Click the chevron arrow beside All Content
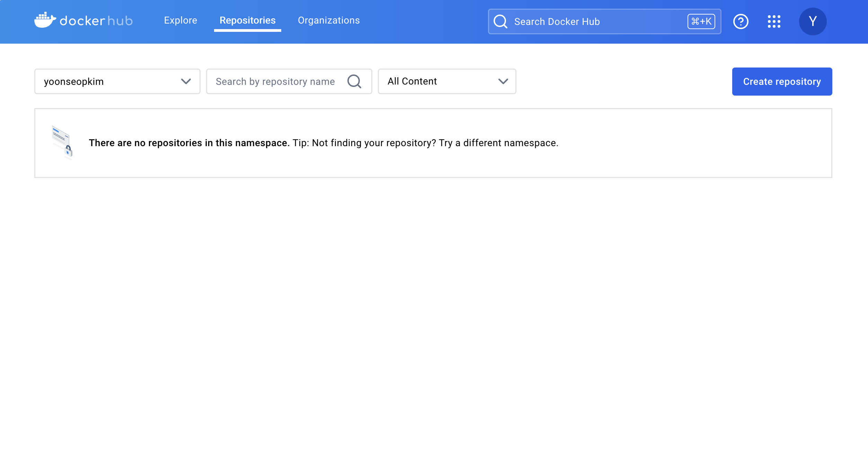868x462 pixels. 503,81
